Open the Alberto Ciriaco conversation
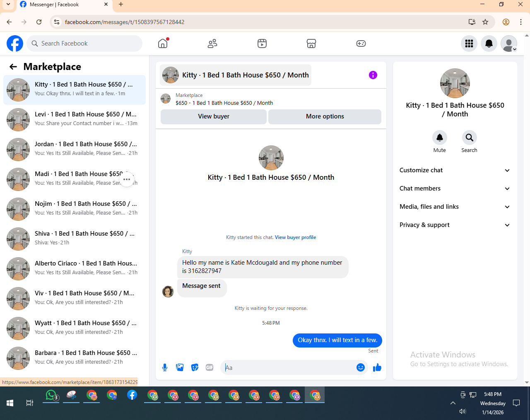Screen dimensions: 530x420 point(75,269)
